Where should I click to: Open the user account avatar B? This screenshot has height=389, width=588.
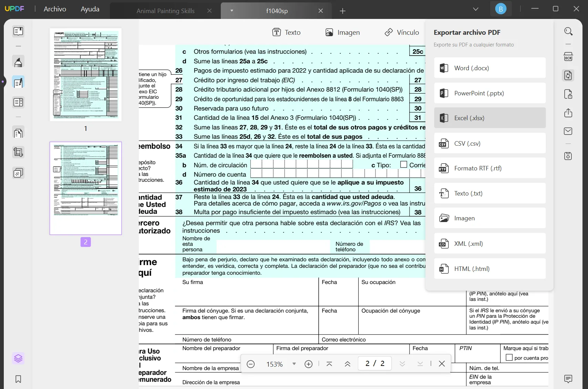[x=501, y=9]
